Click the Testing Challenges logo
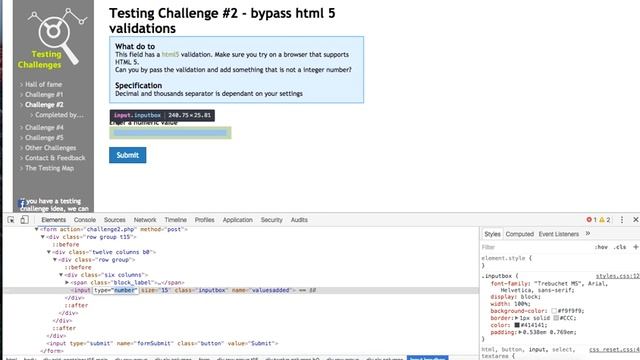Viewport: 640px width, 360px height. 53,38
